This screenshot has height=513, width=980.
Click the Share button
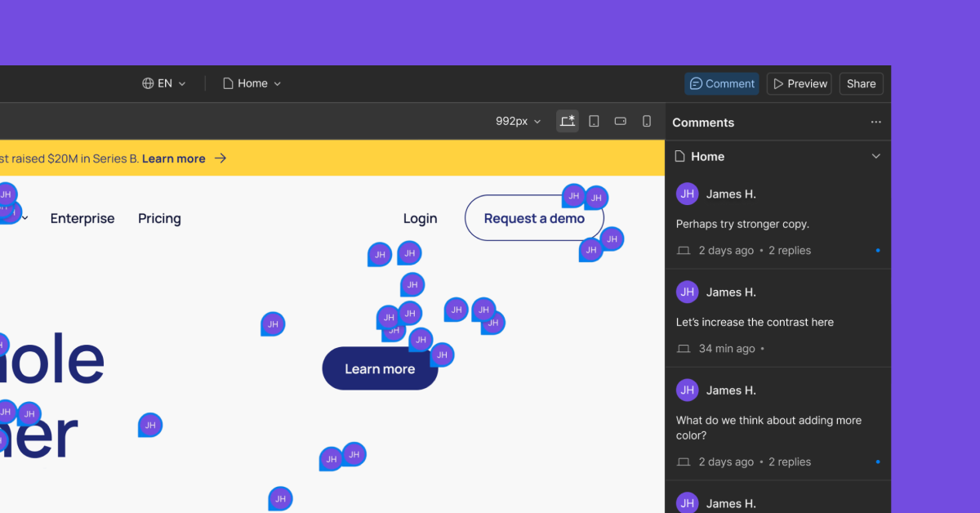click(861, 83)
